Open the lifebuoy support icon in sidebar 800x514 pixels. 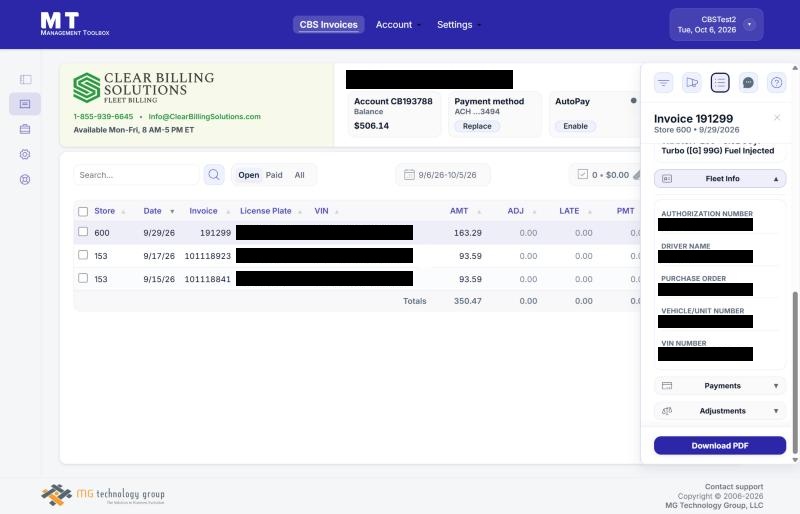tap(25, 179)
